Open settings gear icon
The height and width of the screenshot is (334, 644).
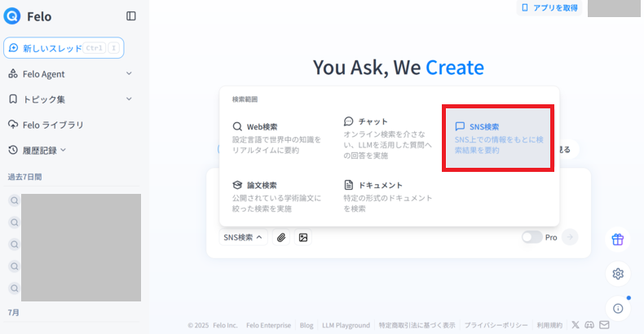point(618,274)
